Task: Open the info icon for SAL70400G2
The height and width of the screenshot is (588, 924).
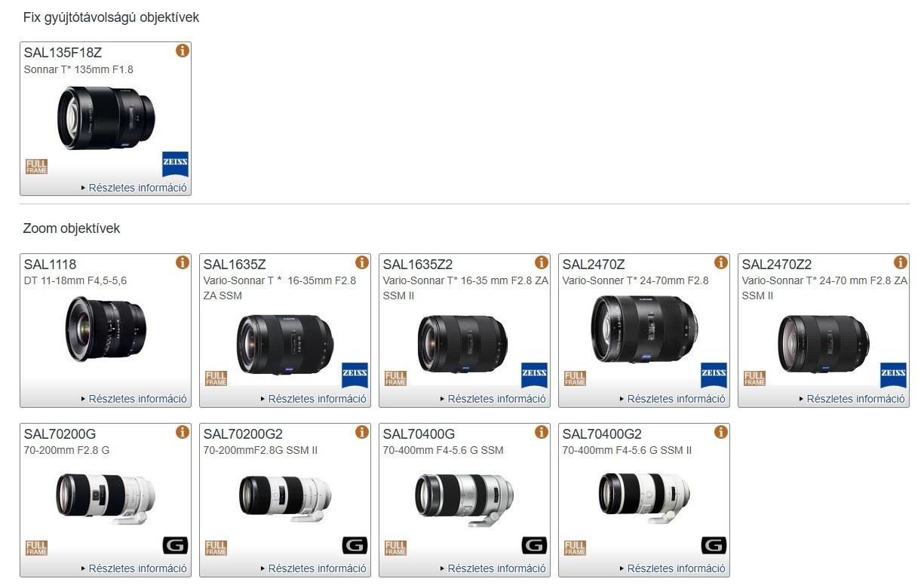Action: [721, 432]
